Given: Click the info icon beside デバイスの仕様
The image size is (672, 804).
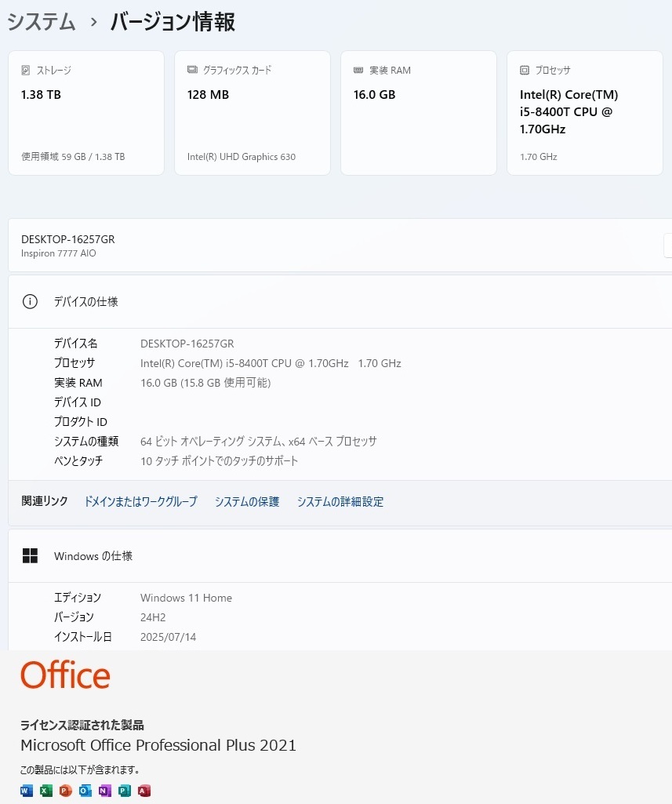Looking at the screenshot, I should pos(31,301).
